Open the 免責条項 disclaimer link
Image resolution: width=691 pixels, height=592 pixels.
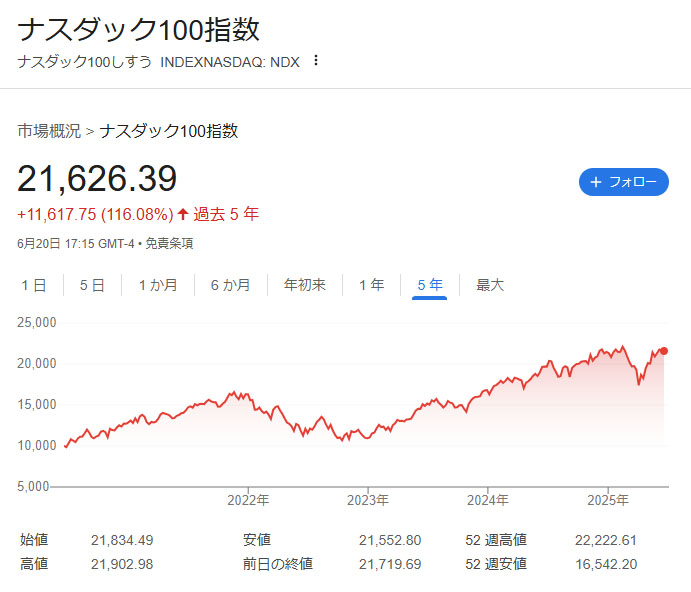[170, 243]
